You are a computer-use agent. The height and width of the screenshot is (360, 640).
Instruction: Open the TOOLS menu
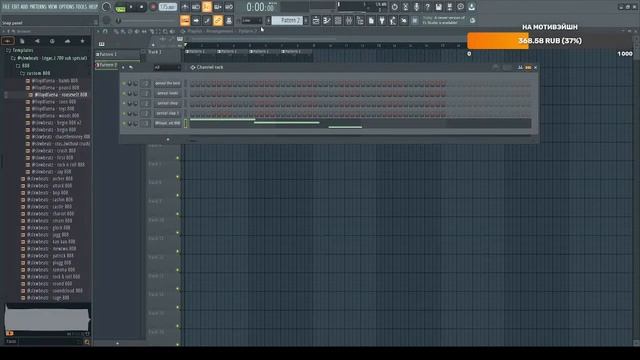(82, 7)
